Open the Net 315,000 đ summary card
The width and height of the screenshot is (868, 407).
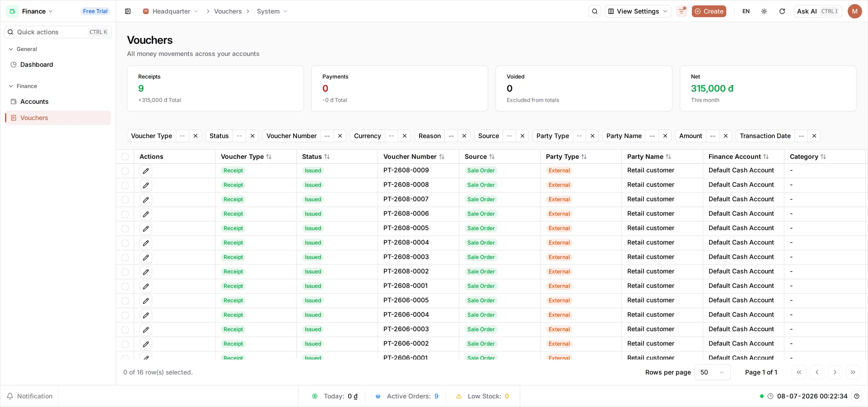[768, 88]
